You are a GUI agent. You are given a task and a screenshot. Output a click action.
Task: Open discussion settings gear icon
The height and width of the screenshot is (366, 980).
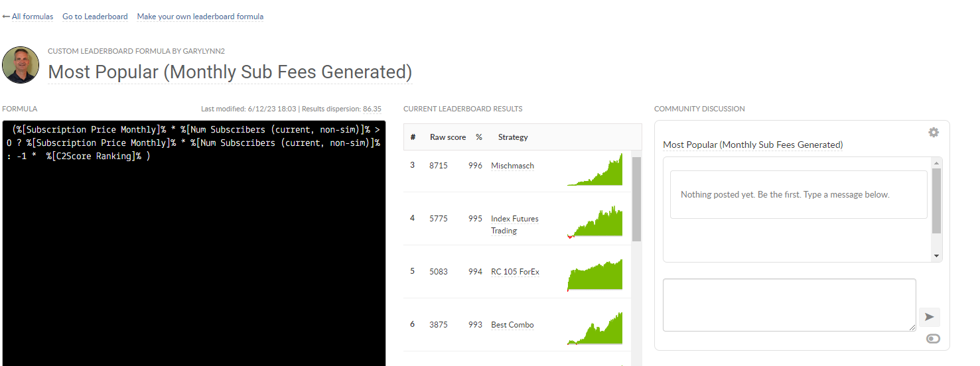[934, 133]
